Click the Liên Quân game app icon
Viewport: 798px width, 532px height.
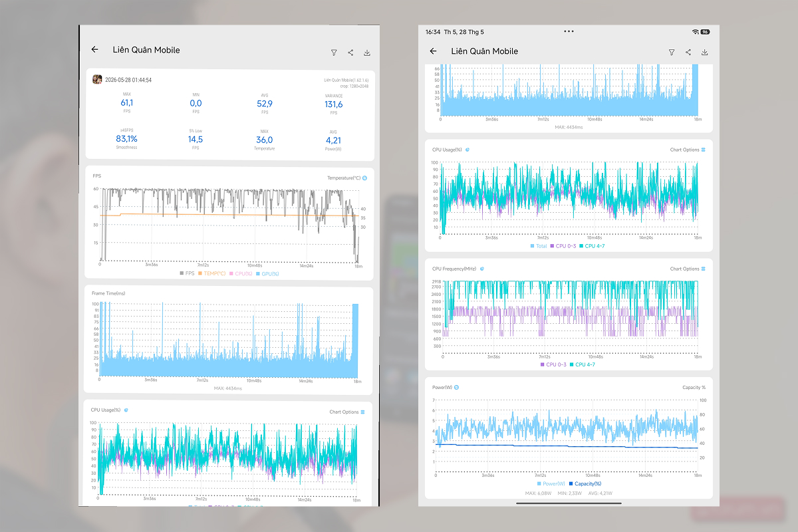(x=97, y=80)
